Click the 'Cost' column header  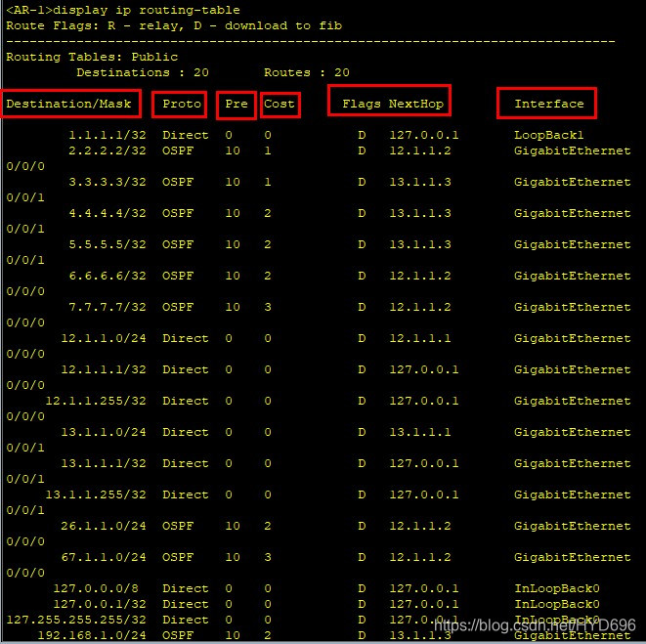(x=280, y=104)
